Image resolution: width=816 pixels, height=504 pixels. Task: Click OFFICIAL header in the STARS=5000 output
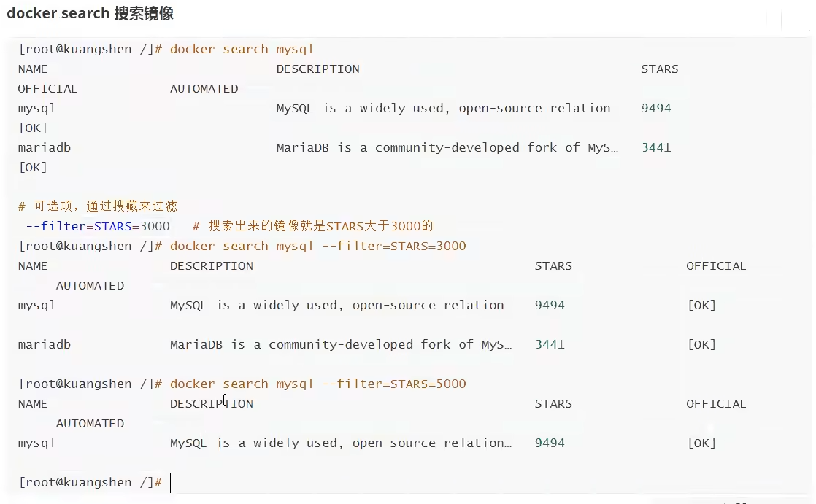715,403
